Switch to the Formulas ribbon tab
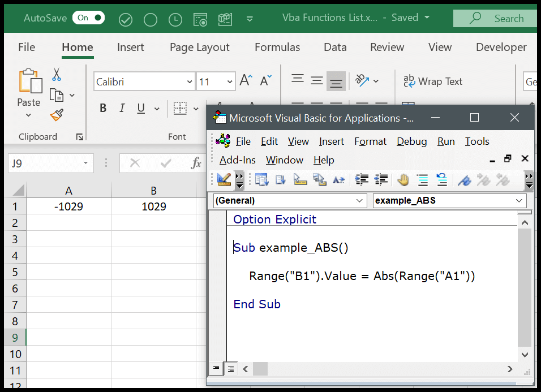The height and width of the screenshot is (392, 541). coord(277,48)
